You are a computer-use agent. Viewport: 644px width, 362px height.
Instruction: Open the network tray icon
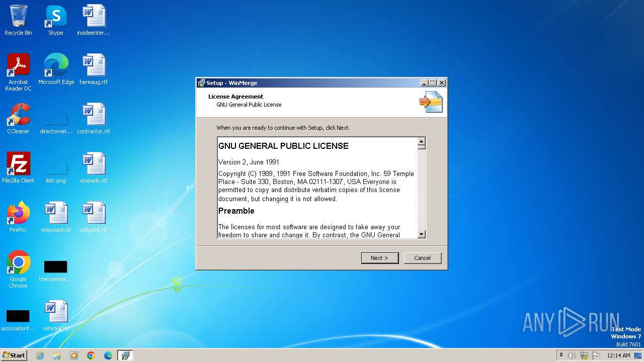point(584,355)
